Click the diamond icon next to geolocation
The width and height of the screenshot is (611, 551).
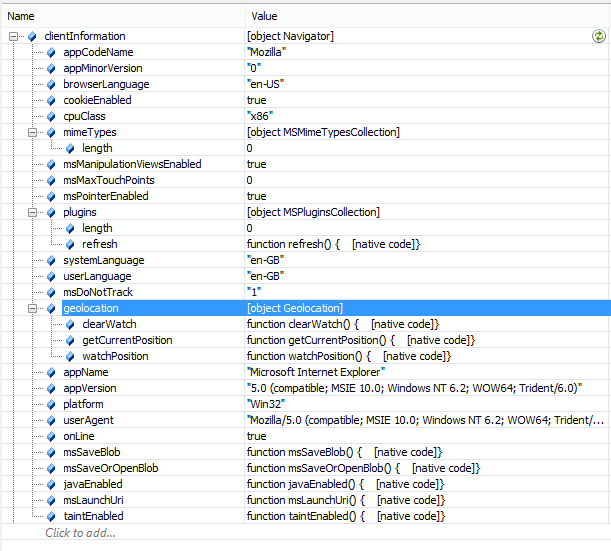click(x=51, y=308)
